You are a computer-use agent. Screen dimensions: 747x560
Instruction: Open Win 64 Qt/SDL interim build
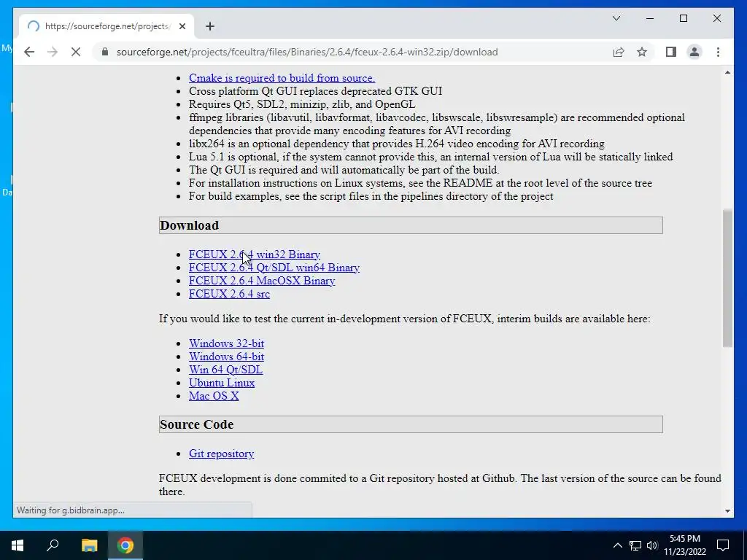[x=225, y=370]
